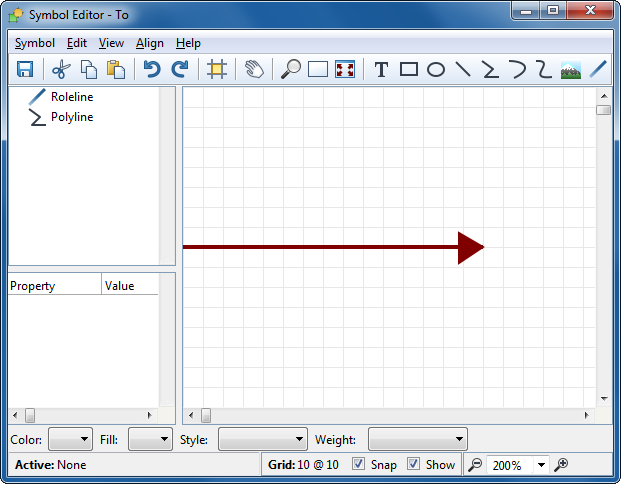This screenshot has width=621, height=484.
Task: Select the Rectangle drawing tool
Action: pos(409,69)
